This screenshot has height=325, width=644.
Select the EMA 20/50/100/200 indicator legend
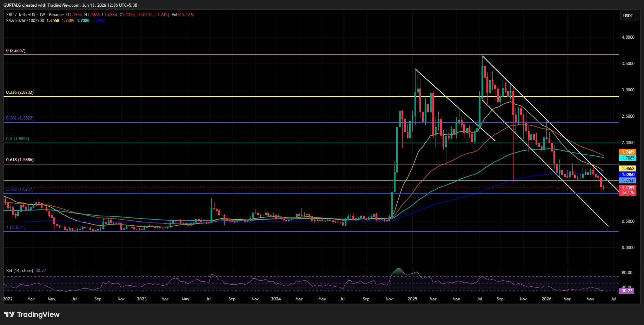click(x=25, y=21)
